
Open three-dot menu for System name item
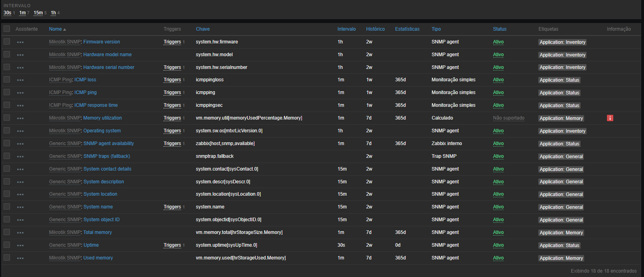coord(20,207)
